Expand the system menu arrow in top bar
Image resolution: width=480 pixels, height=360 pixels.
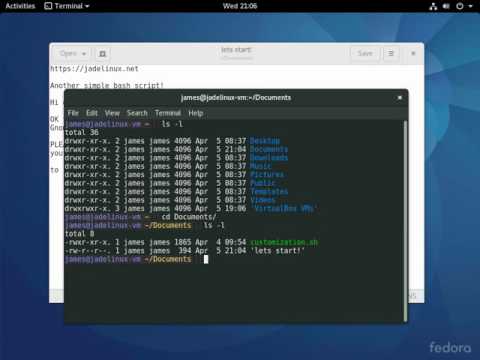point(470,6)
